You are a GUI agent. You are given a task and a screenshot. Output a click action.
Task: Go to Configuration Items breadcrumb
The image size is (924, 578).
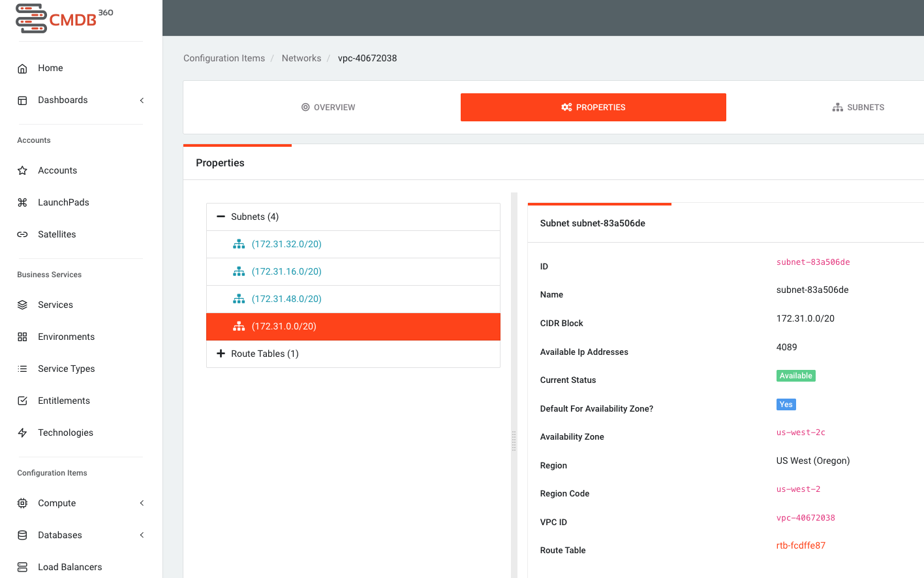tap(224, 59)
